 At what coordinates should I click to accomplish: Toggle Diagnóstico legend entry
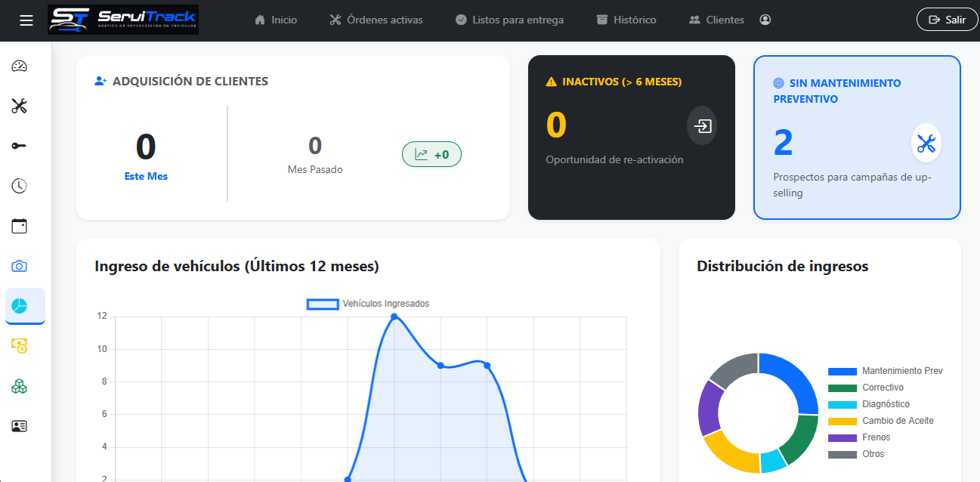point(869,404)
